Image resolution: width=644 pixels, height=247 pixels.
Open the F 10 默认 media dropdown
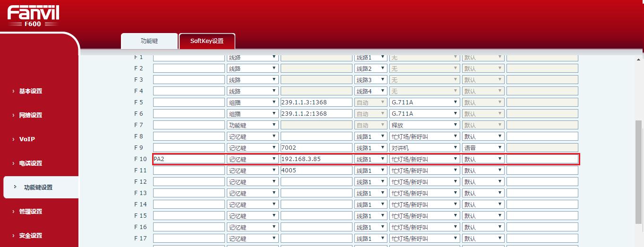pyautogui.click(x=483, y=159)
